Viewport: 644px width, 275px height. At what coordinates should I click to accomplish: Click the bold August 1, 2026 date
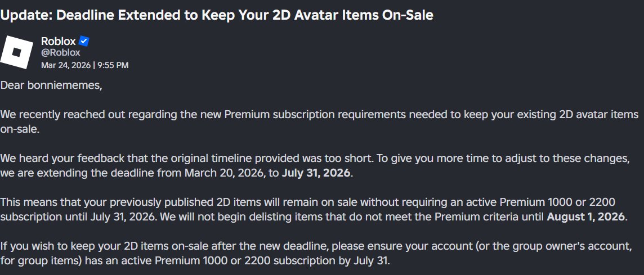tap(585, 217)
